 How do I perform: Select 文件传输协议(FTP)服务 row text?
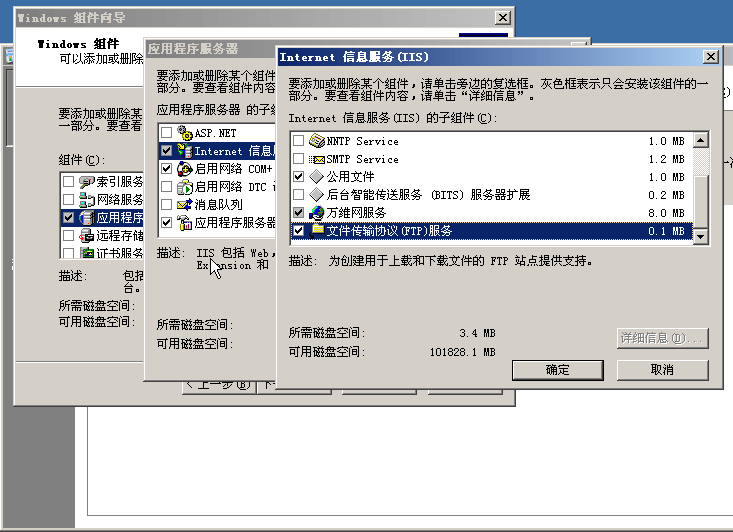(389, 230)
